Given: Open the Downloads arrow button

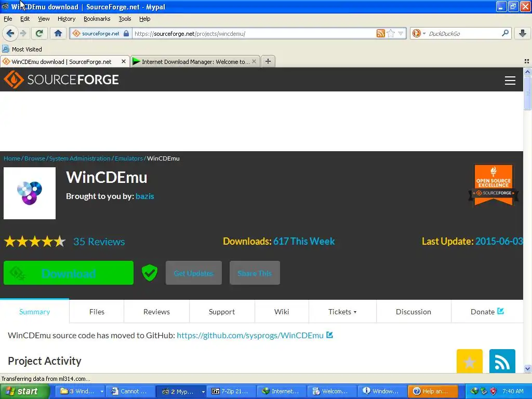Looking at the screenshot, I should point(523,33).
